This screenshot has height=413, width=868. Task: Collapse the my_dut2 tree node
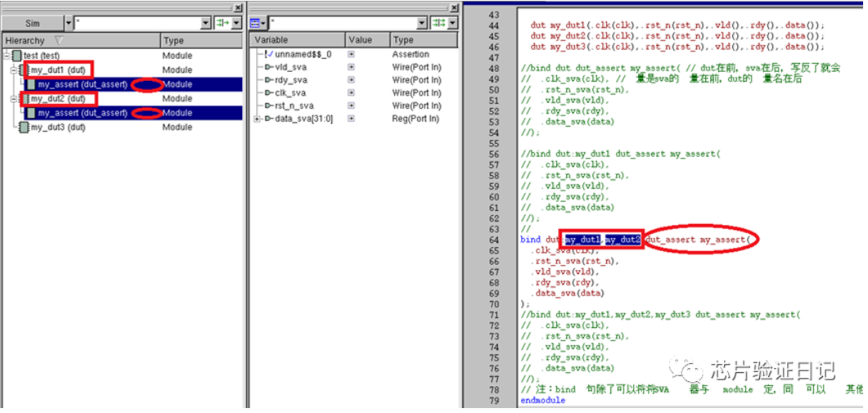point(15,98)
